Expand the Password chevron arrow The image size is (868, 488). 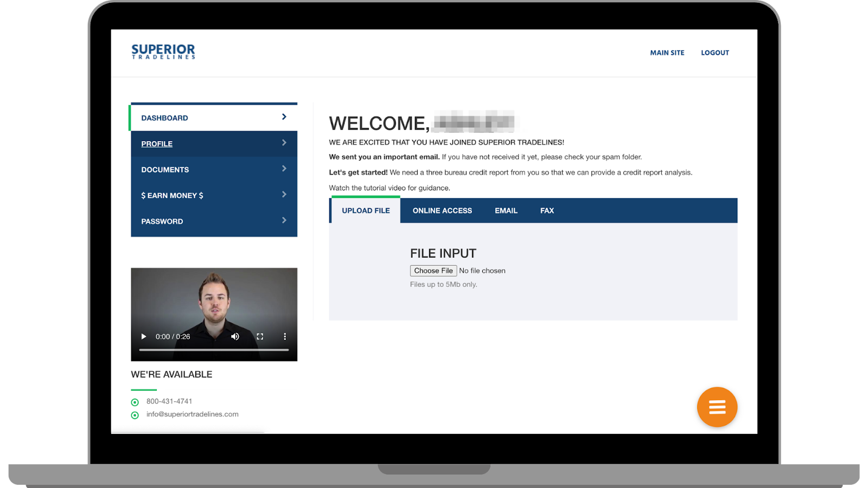pos(284,220)
